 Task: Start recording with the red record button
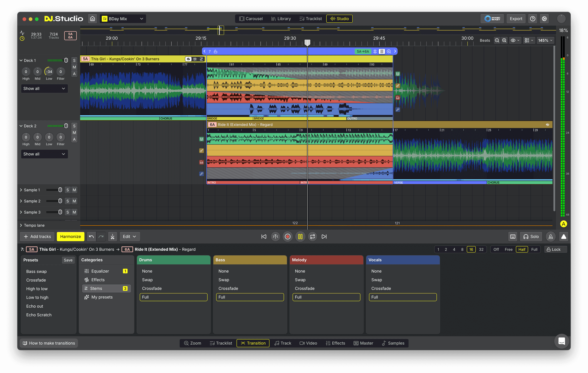click(288, 236)
